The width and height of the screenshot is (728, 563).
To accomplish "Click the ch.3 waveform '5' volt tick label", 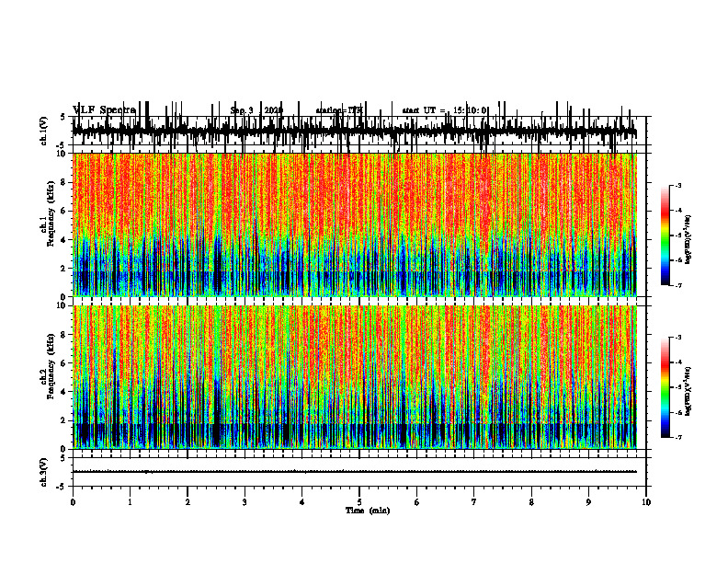I will point(63,458).
